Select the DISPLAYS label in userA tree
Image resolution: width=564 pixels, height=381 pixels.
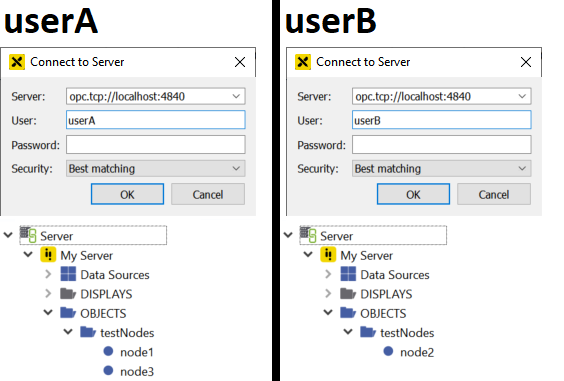[x=106, y=294]
